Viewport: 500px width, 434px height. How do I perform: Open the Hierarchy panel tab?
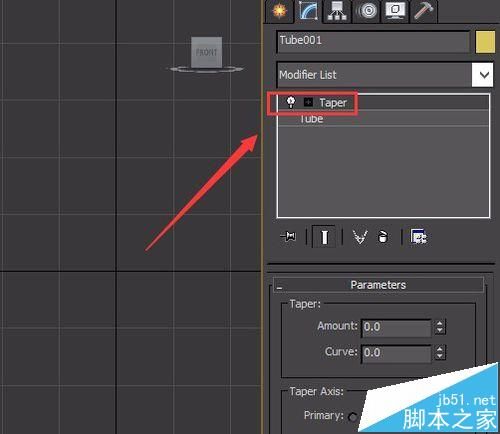337,11
